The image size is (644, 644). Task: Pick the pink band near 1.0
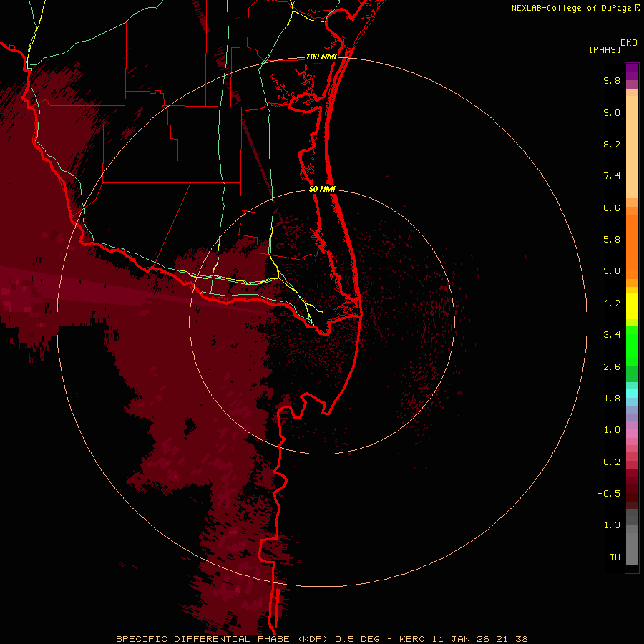point(632,434)
